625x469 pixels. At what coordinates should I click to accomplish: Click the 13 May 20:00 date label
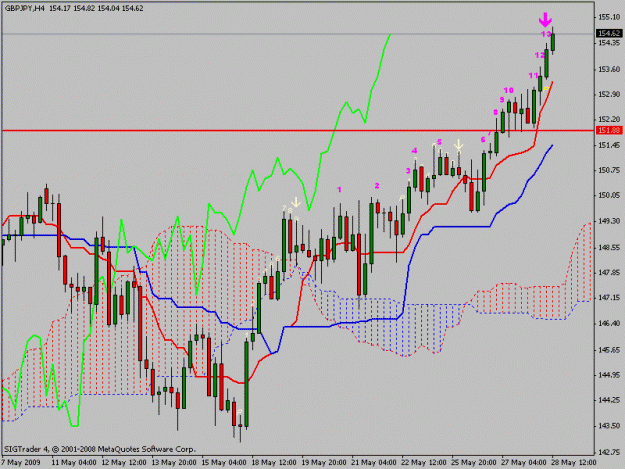coord(174,462)
